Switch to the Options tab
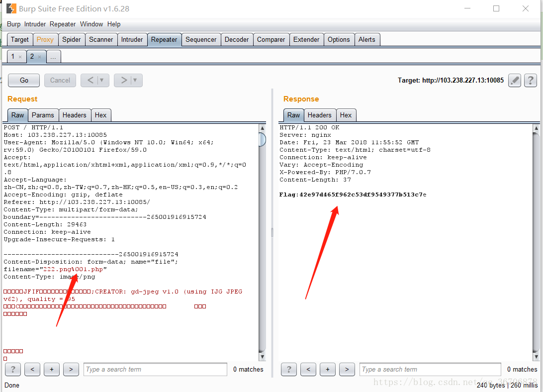Screen dimensions: 543x392 point(339,39)
